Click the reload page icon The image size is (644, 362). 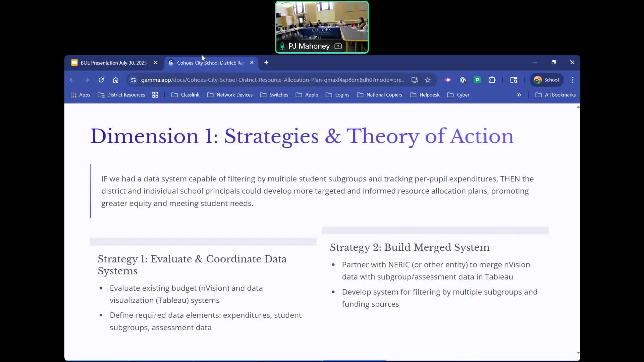click(101, 80)
